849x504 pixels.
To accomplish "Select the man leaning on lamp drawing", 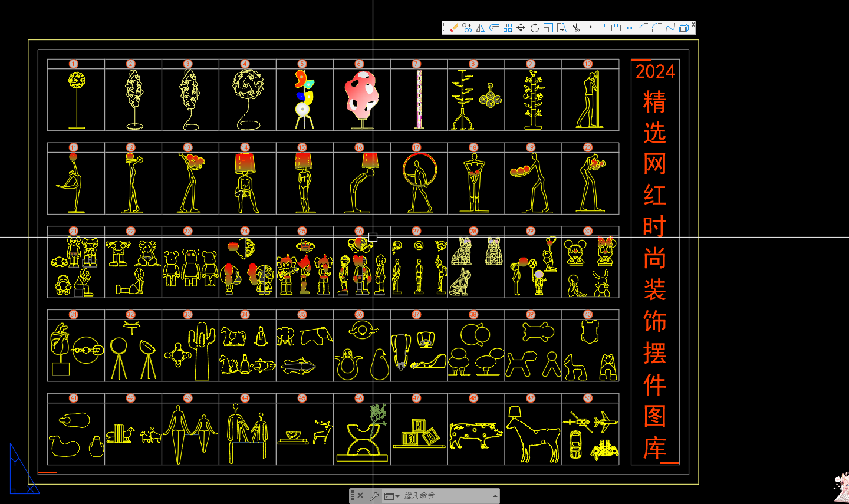I will click(590, 99).
